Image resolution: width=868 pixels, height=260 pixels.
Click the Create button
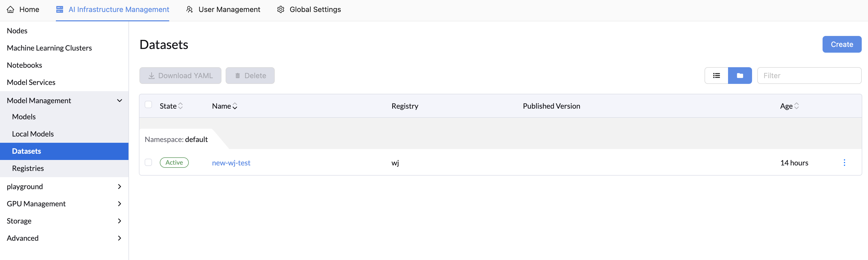(x=842, y=44)
